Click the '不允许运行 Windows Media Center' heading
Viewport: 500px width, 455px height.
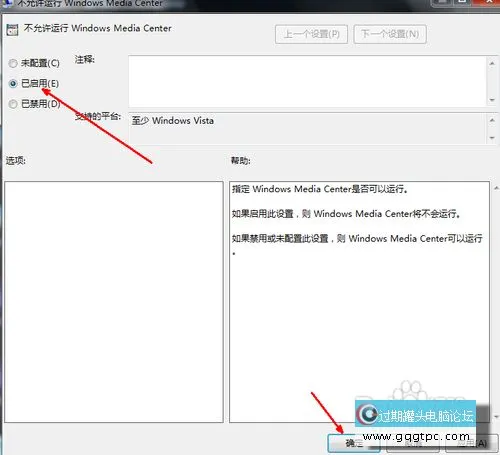97,28
